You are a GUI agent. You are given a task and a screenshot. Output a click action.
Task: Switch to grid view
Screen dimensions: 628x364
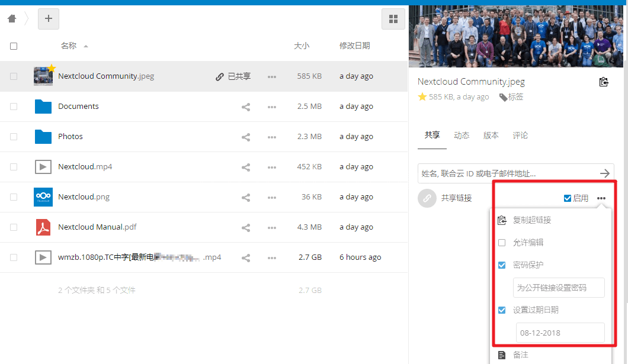[393, 19]
